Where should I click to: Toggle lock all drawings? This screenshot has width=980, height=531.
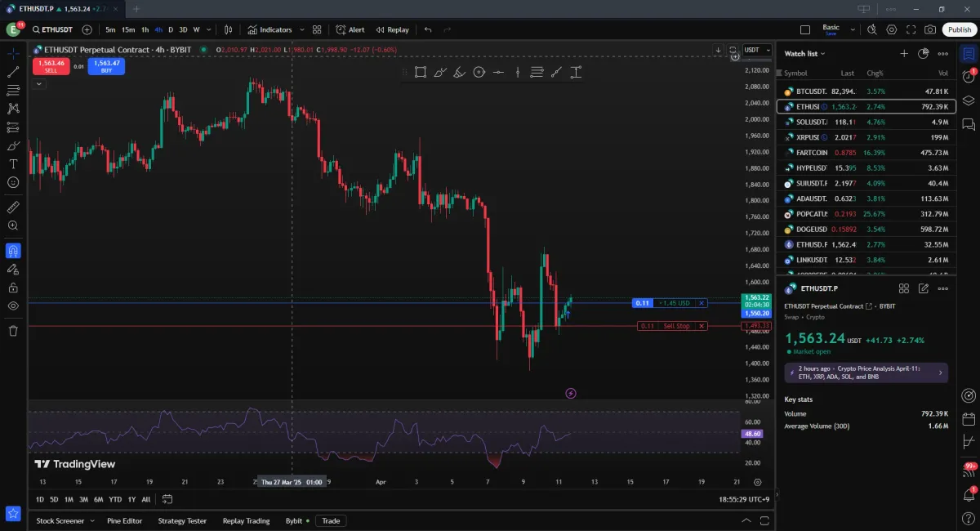[13, 288]
